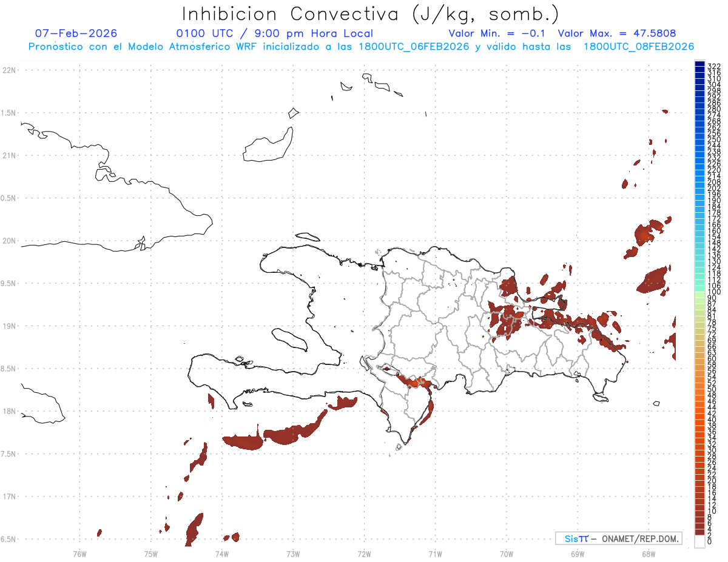This screenshot has width=728, height=562.
Task: Click the 0100 UTC / 9:00 pm Hora Local text
Action: [x=274, y=33]
